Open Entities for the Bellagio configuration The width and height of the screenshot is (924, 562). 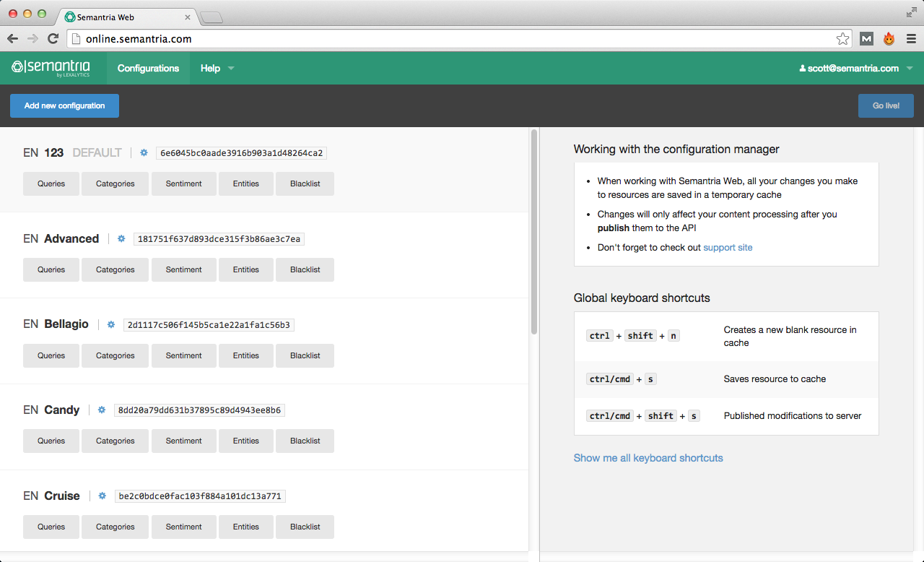point(245,355)
